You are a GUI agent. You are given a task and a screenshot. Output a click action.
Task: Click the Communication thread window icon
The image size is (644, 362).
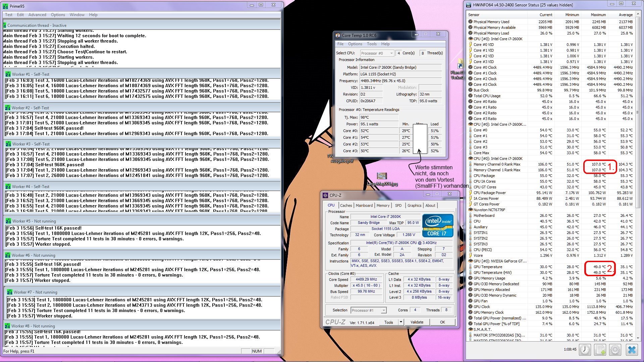point(4,25)
